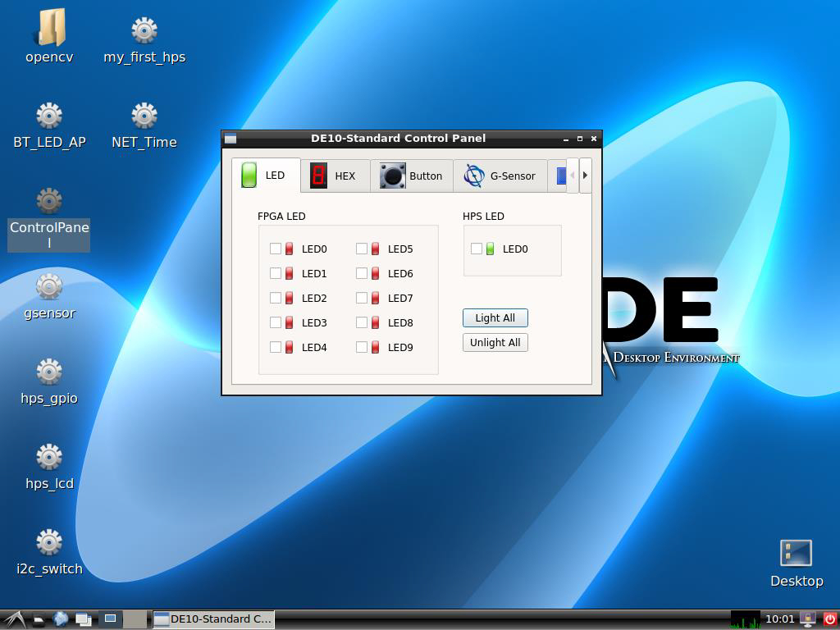Click the red LED5 indicator icon
Viewport: 840px width, 630px height.
point(376,249)
